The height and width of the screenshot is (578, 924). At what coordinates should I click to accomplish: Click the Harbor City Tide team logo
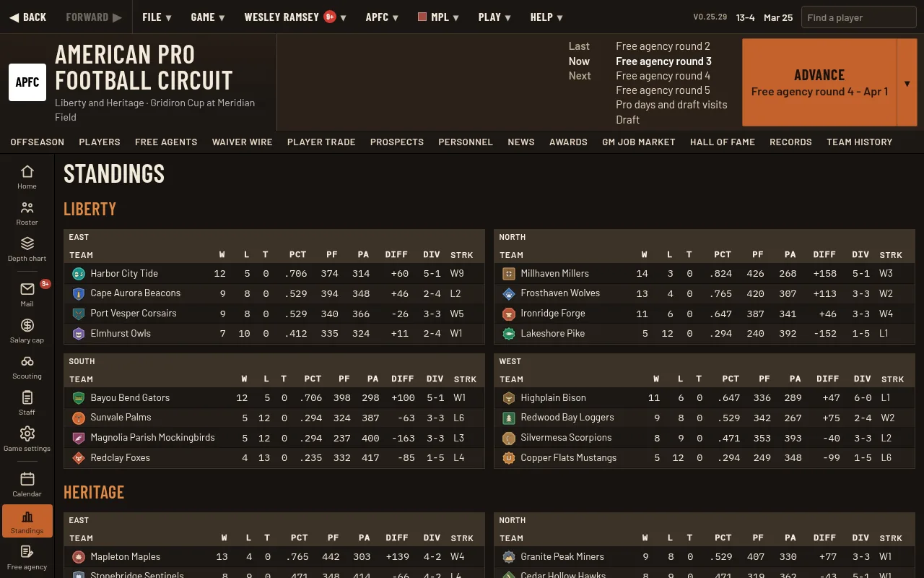79,274
